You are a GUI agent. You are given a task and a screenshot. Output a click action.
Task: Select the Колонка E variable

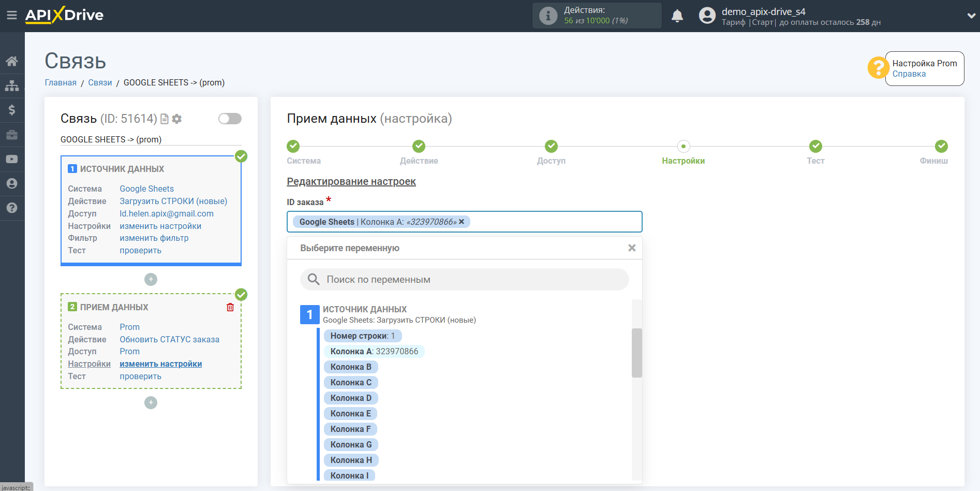[x=350, y=413]
